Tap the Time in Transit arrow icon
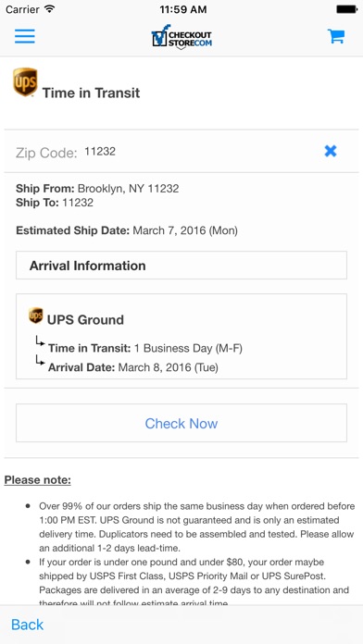Viewport: 363px width, 644px height. pos(40,341)
